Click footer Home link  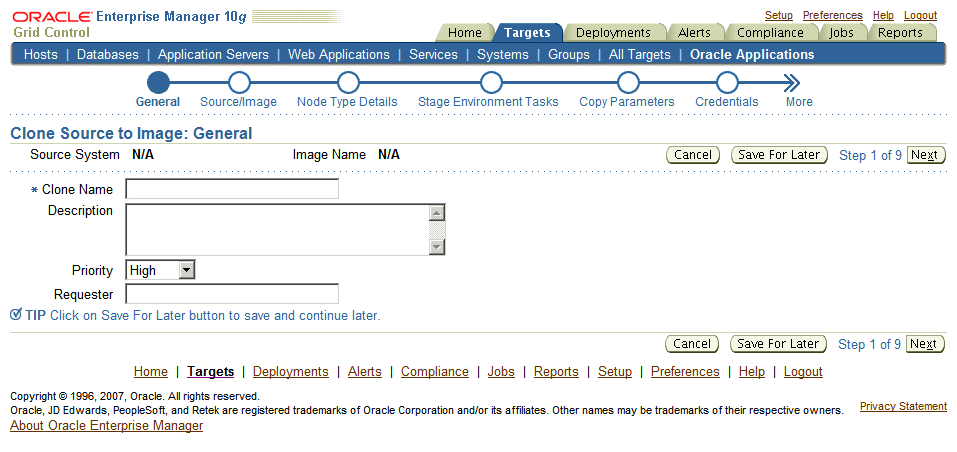pos(151,371)
